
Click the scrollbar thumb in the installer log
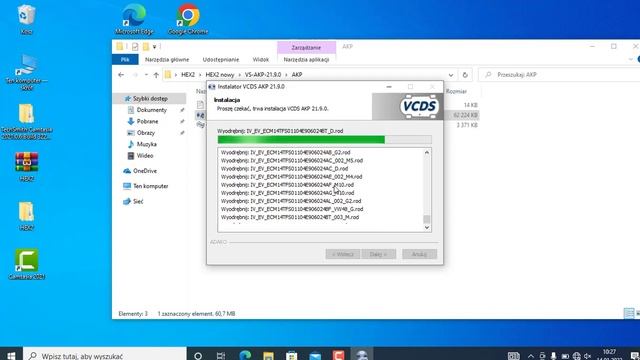[x=427, y=219]
